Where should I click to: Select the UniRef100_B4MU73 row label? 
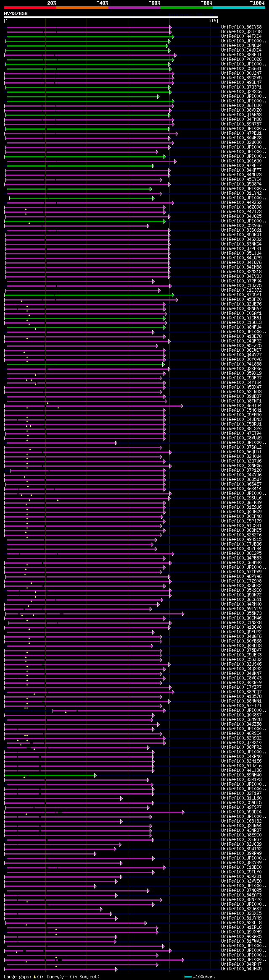pyautogui.click(x=241, y=175)
